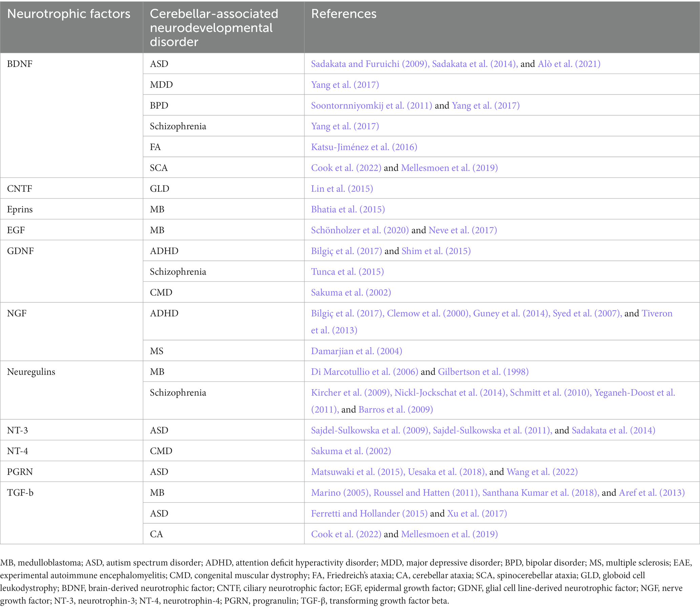The height and width of the screenshot is (609, 700).
Task: Open Katsu-Jiménez et al. (2016) reference
Action: [364, 147]
